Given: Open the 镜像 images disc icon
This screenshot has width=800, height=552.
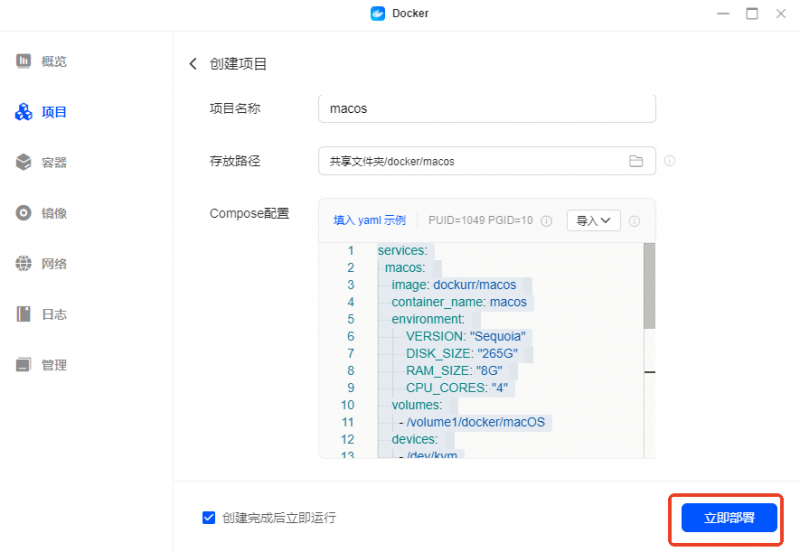Looking at the screenshot, I should pos(23,213).
